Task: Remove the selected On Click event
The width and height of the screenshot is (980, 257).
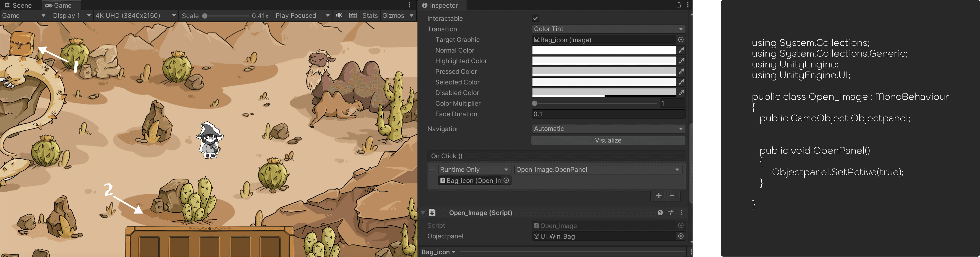Action: (x=672, y=196)
